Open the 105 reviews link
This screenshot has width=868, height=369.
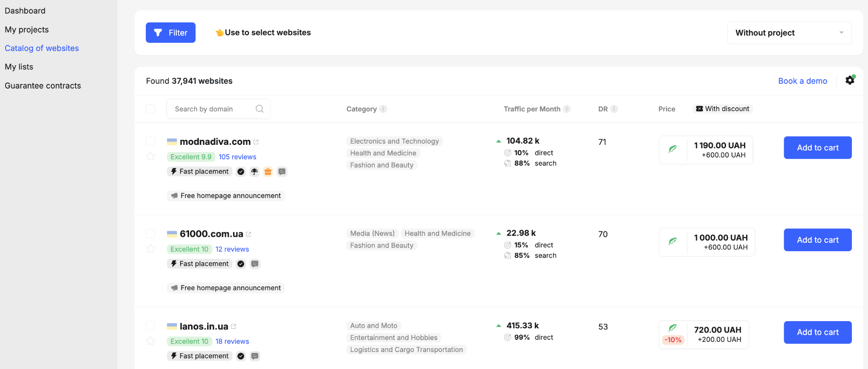[x=237, y=157]
